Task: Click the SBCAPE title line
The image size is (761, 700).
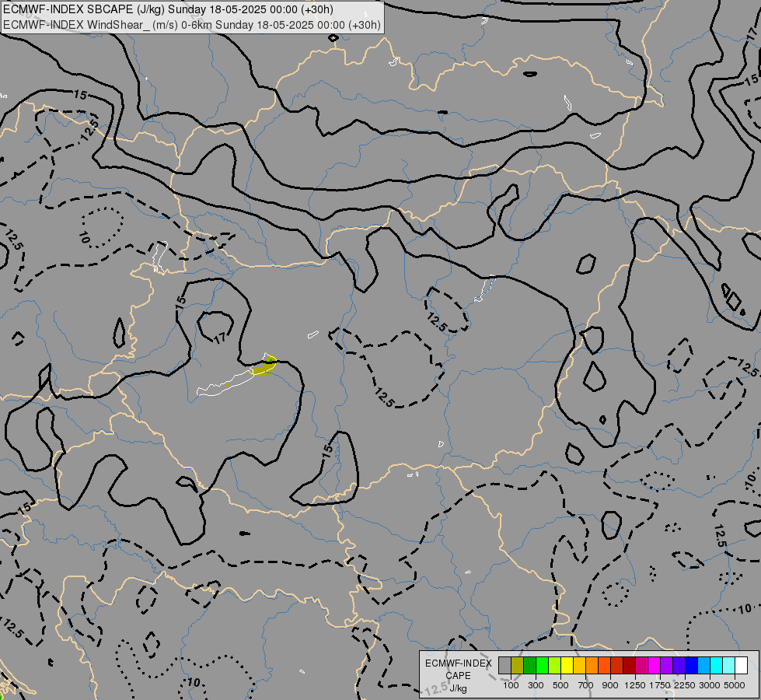Action: point(169,9)
